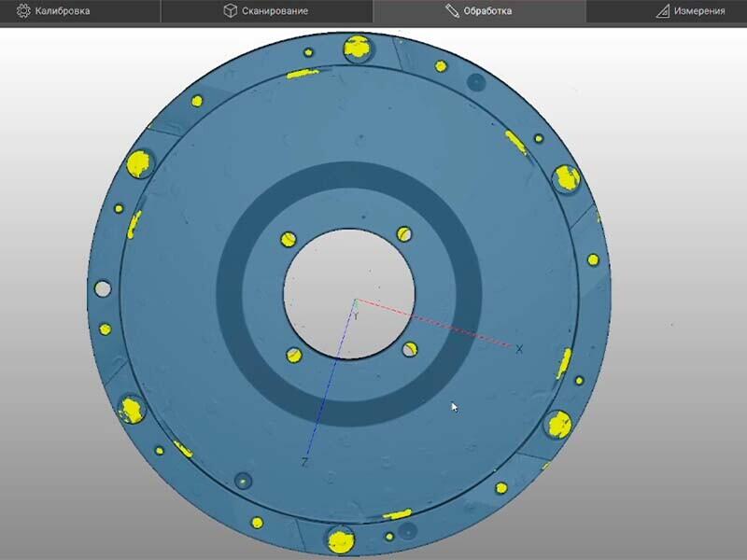747x560 pixels.
Task: Click the upper-left yellow bolt hole near the bore
Action: coord(289,240)
